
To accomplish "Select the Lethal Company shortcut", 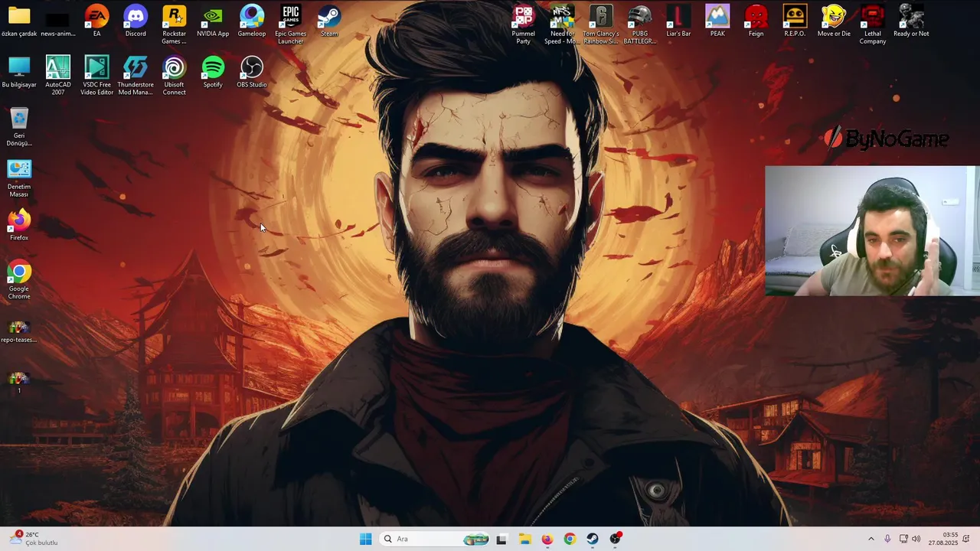I will [x=872, y=24].
